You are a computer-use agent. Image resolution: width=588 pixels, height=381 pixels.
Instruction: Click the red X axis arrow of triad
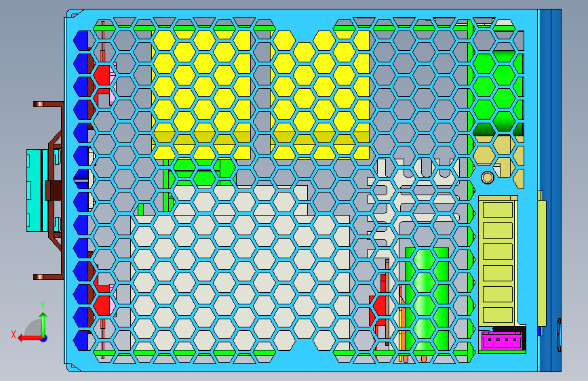pos(28,338)
